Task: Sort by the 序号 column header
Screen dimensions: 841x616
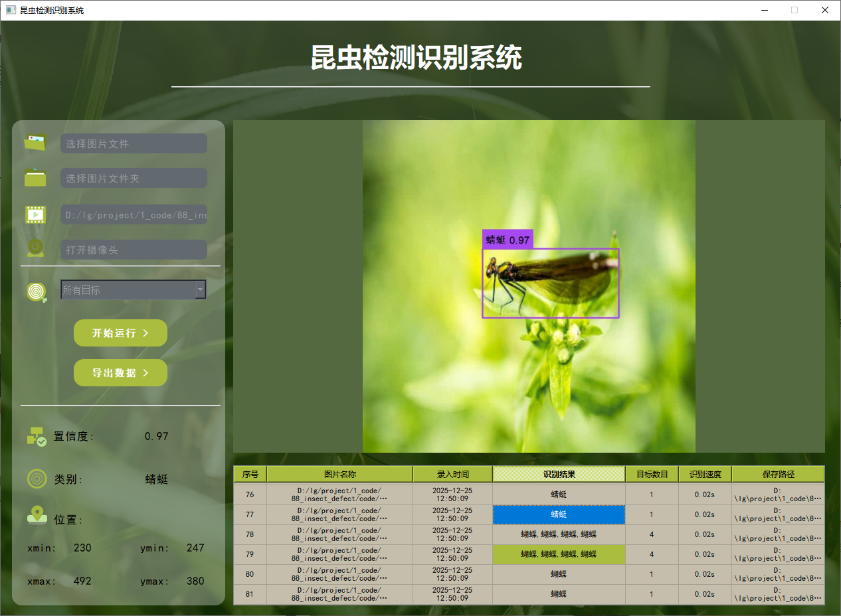Action: [x=250, y=474]
